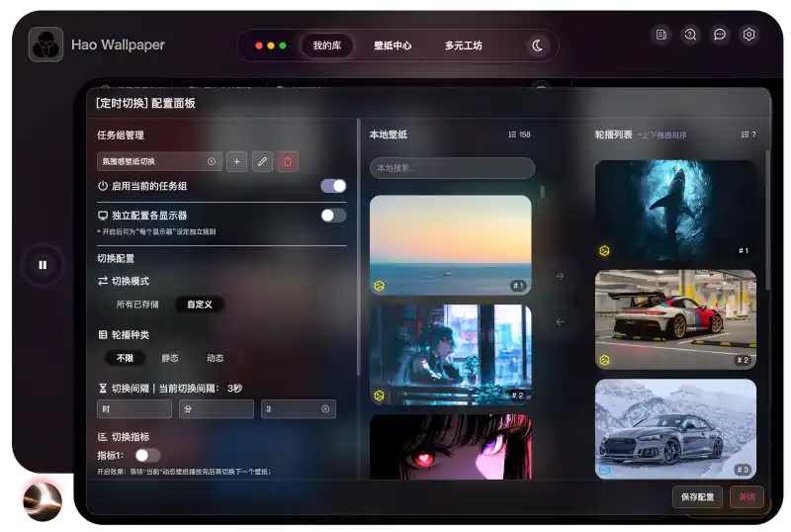
Task: Toggle dark mode with the moon icon
Action: tap(537, 45)
